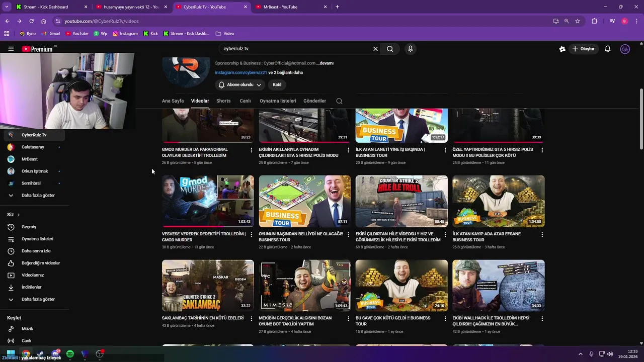Expand channel description with ...devamı
Viewport: 644px width, 362px height.
325,63
